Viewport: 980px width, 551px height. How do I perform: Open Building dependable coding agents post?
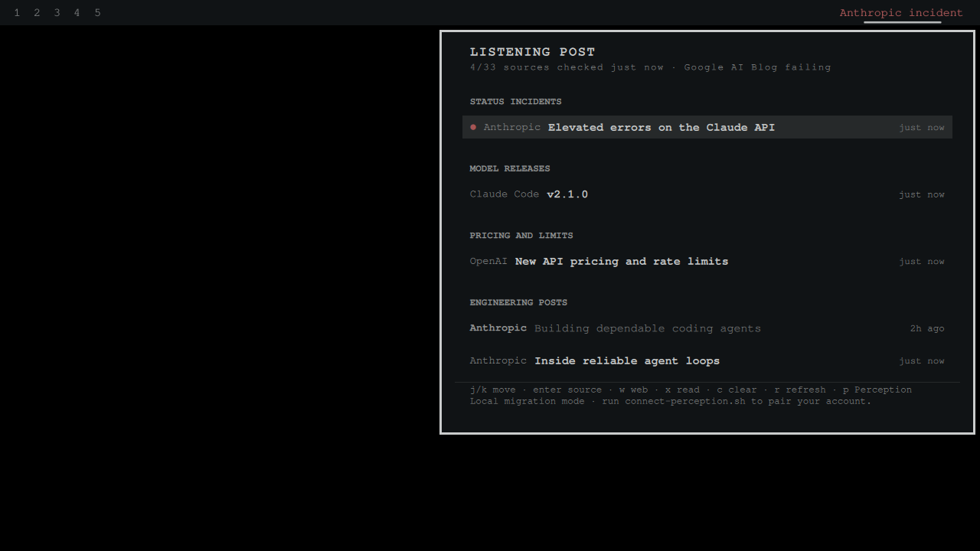click(707, 328)
